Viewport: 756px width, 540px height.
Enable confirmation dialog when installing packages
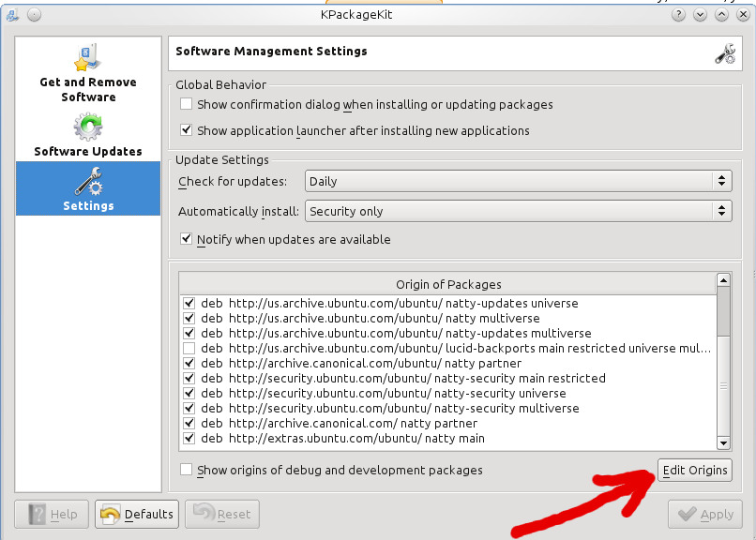coord(187,105)
